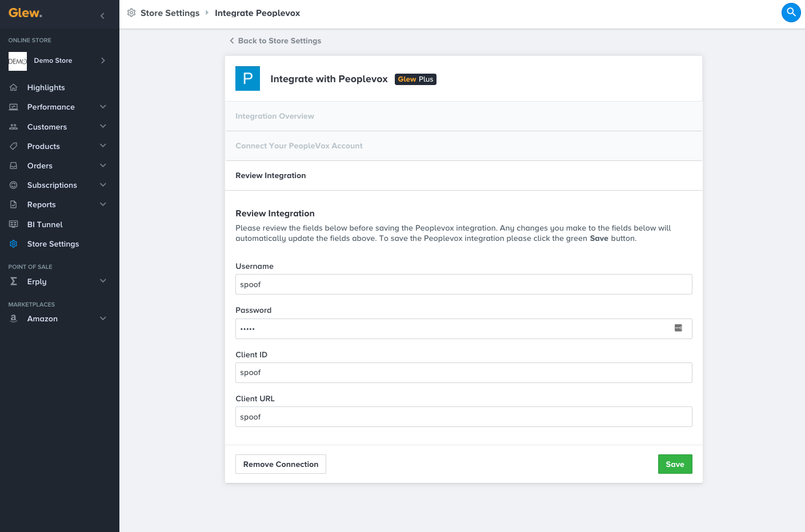The height and width of the screenshot is (532, 805).
Task: Click the Orders inbox icon
Action: tap(14, 166)
